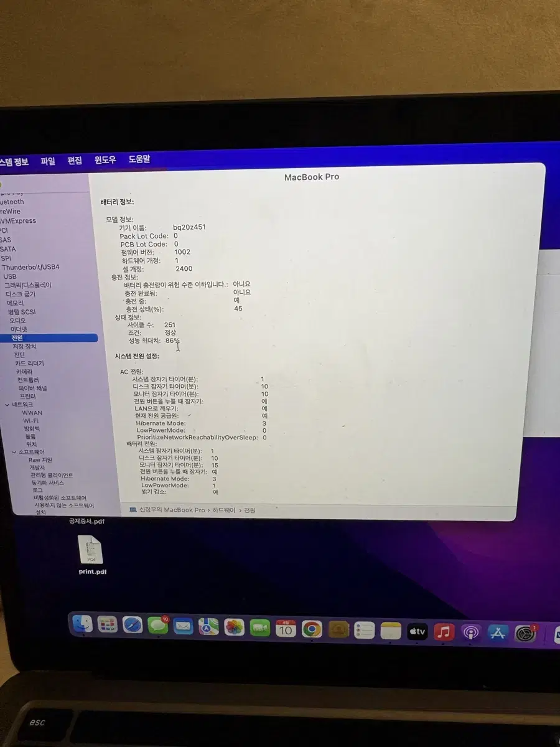Open the Photos app in the Dock
Viewport: 560px width, 747px height.
tap(234, 627)
